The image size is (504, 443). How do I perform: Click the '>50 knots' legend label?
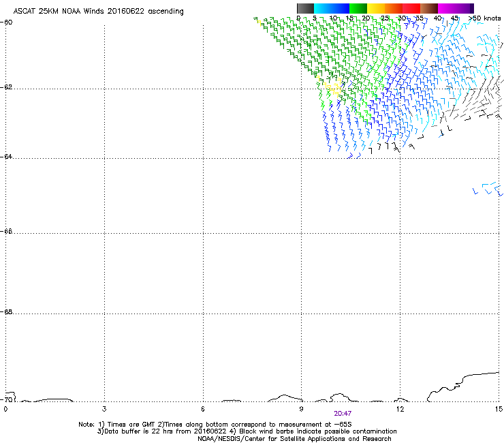tap(484, 18)
